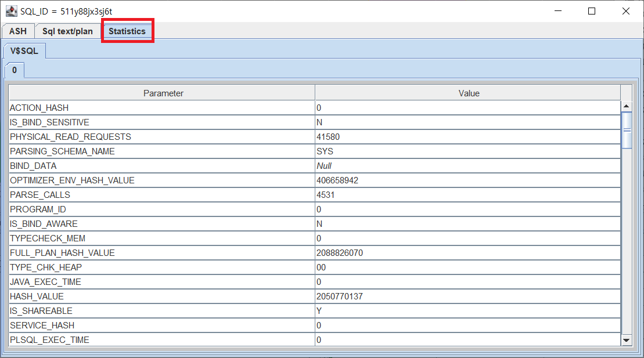The width and height of the screenshot is (644, 358).
Task: Select the V$SQL sub-tab
Action: pos(24,51)
